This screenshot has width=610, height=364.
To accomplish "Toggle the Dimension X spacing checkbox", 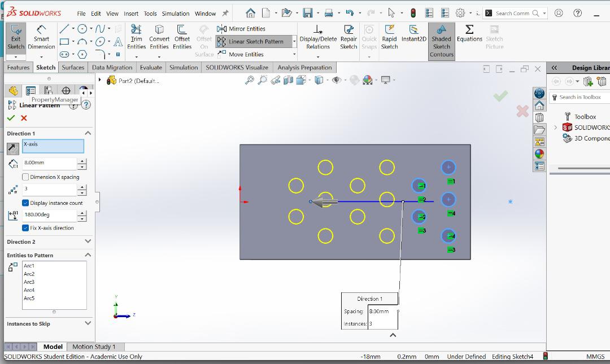I will pyautogui.click(x=25, y=177).
